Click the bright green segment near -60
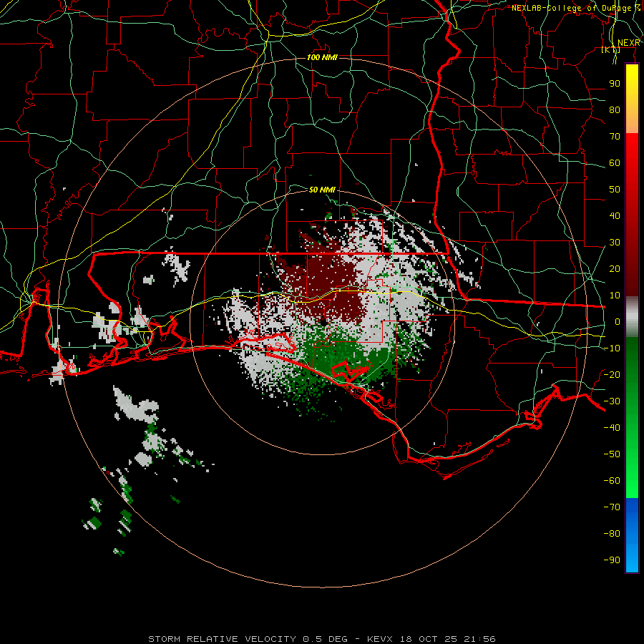The height and width of the screenshot is (644, 644). [x=632, y=481]
